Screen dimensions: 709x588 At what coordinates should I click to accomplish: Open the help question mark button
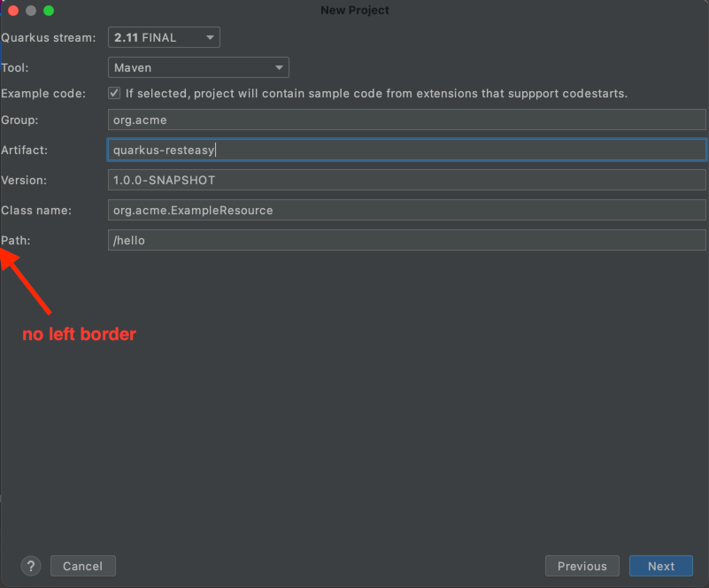click(31, 566)
